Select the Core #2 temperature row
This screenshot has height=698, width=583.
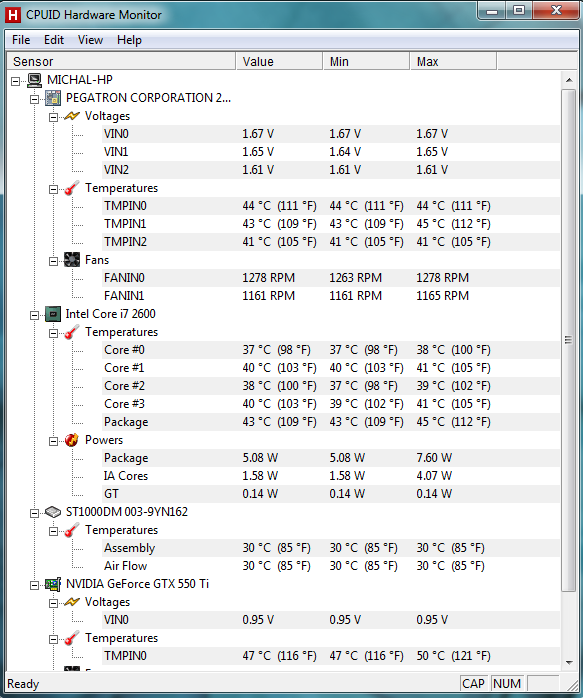pos(331,386)
